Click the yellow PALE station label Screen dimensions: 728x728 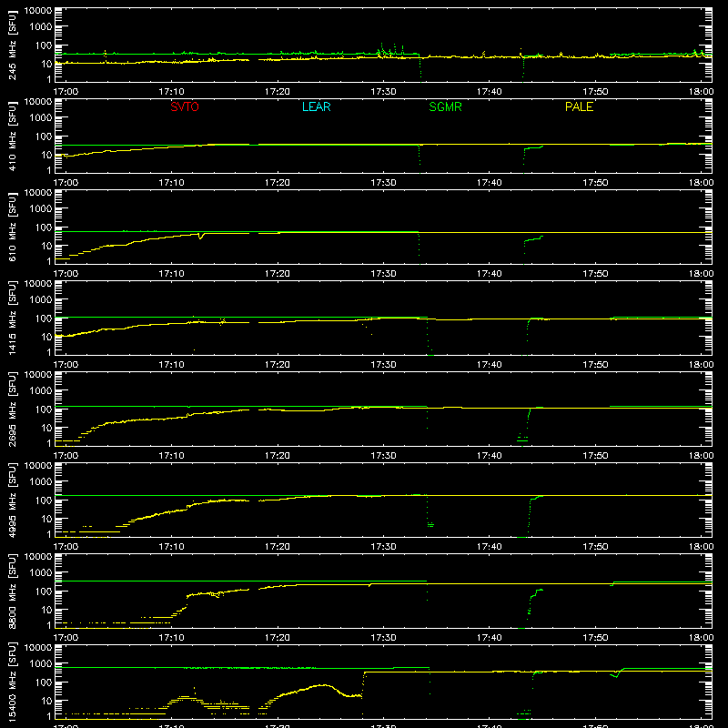tap(579, 106)
